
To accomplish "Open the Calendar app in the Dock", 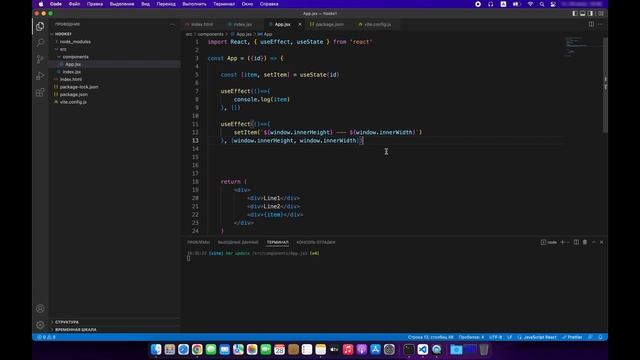I will click(x=279, y=349).
